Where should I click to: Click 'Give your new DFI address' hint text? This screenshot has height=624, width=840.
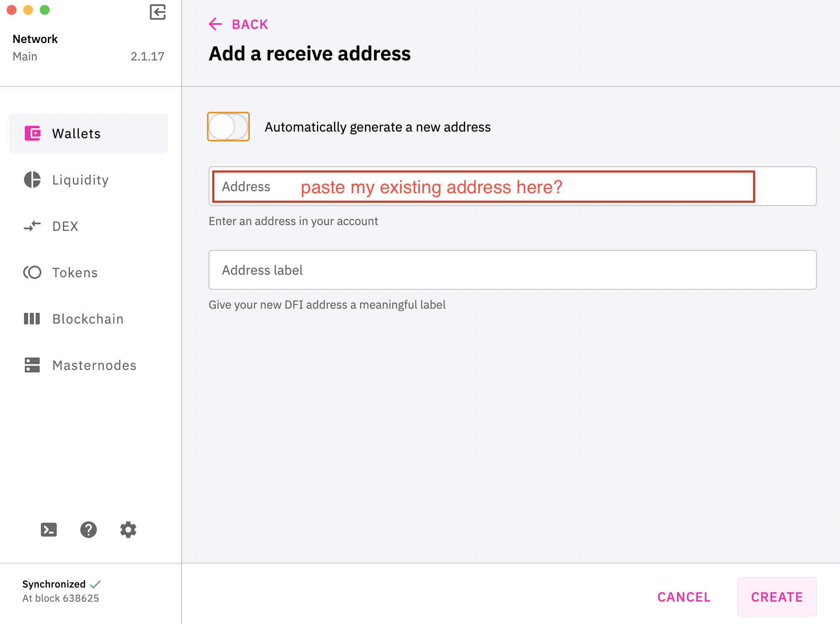click(x=327, y=305)
